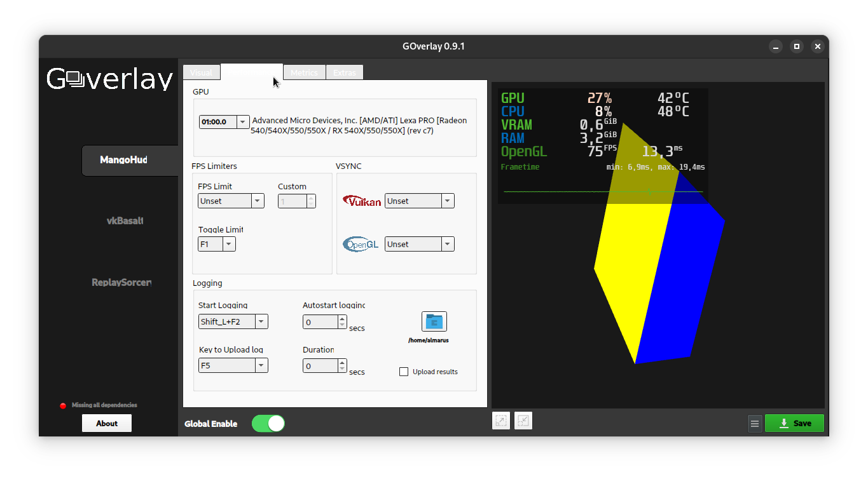
Task: Click the OpenGL logo
Action: pyautogui.click(x=361, y=244)
